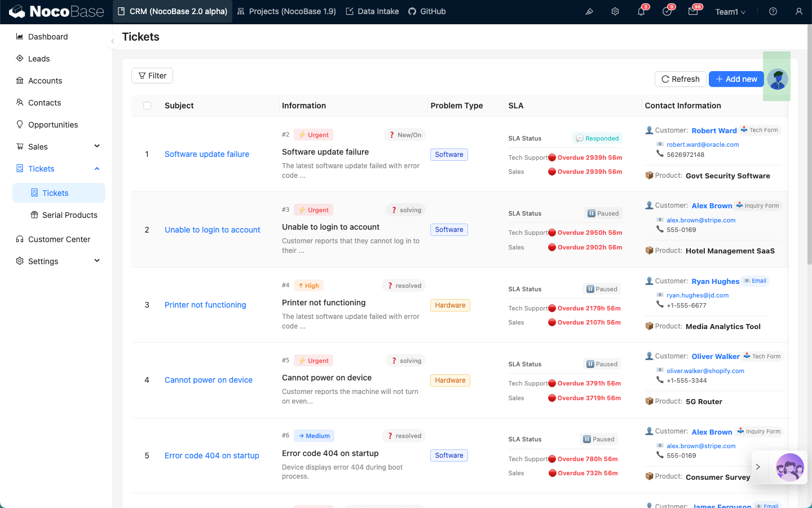
Task: Open the help question mark icon
Action: [x=773, y=11]
